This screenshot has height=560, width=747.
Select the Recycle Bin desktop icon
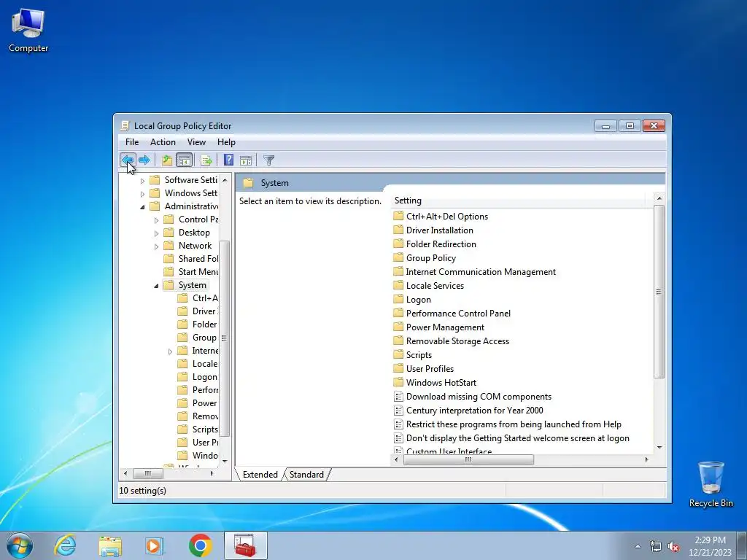pyautogui.click(x=711, y=484)
